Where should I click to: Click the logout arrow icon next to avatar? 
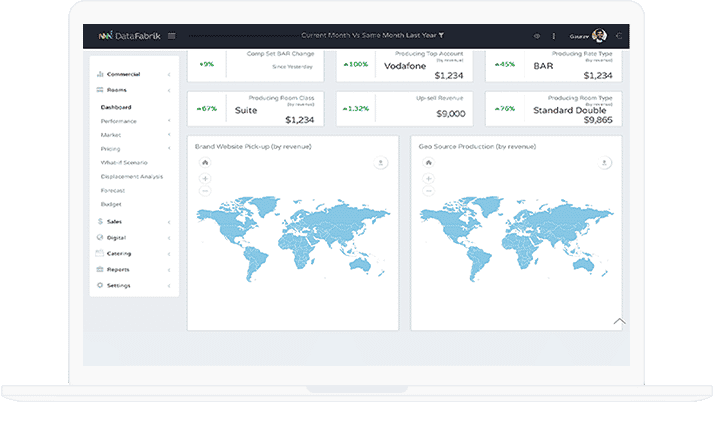621,36
